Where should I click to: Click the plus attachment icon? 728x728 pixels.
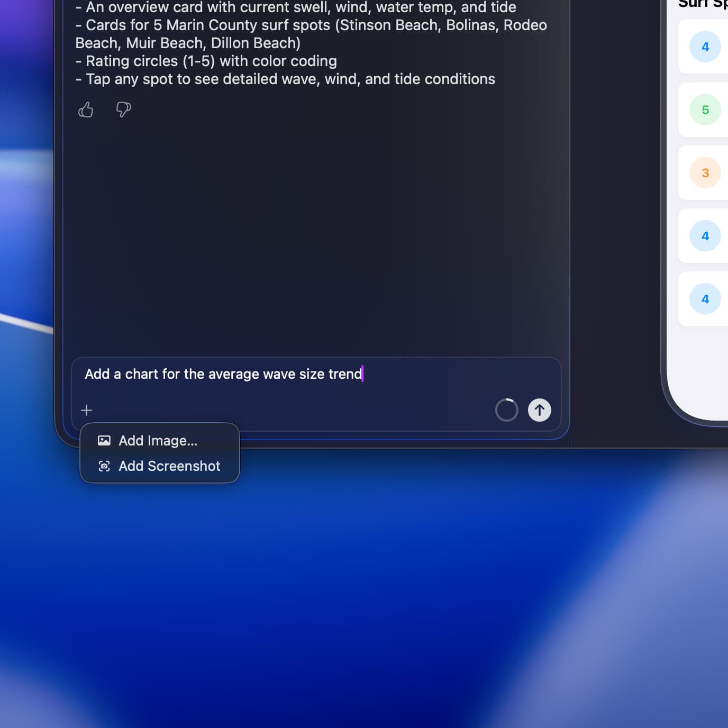pyautogui.click(x=86, y=410)
